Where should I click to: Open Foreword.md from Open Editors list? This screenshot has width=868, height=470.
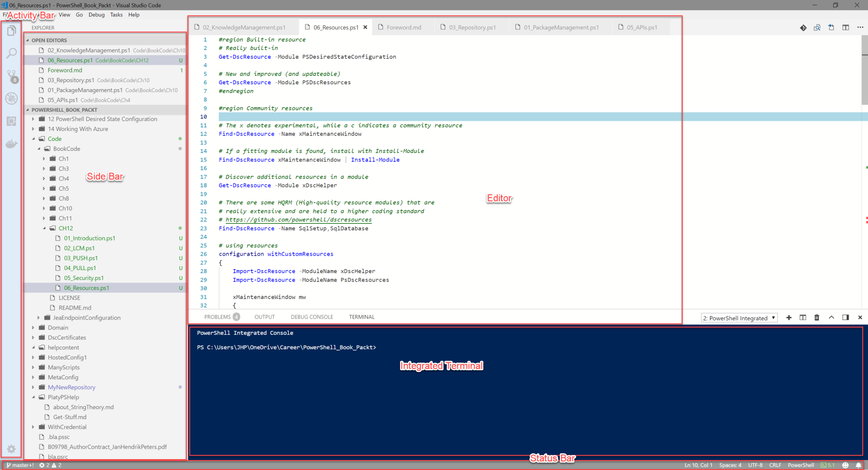105,70
